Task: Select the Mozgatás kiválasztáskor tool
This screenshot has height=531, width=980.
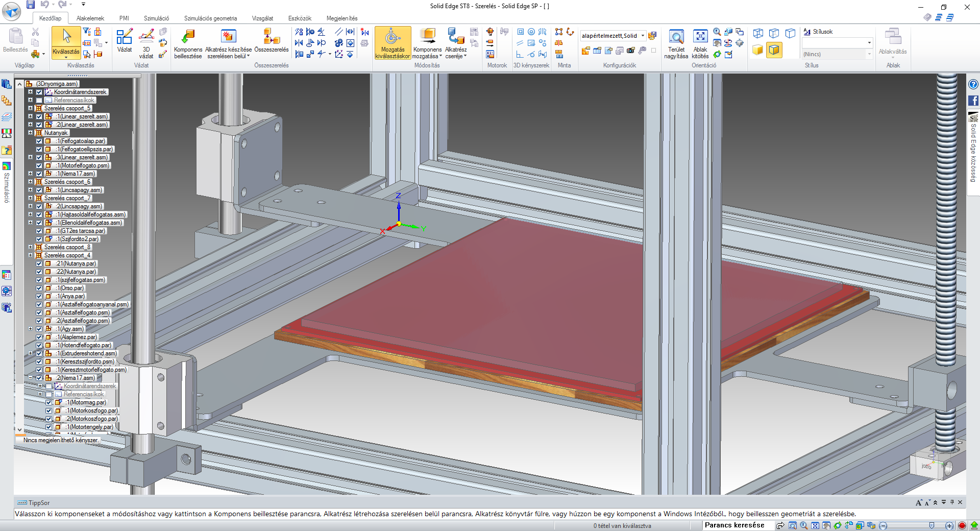Action: 393,37
